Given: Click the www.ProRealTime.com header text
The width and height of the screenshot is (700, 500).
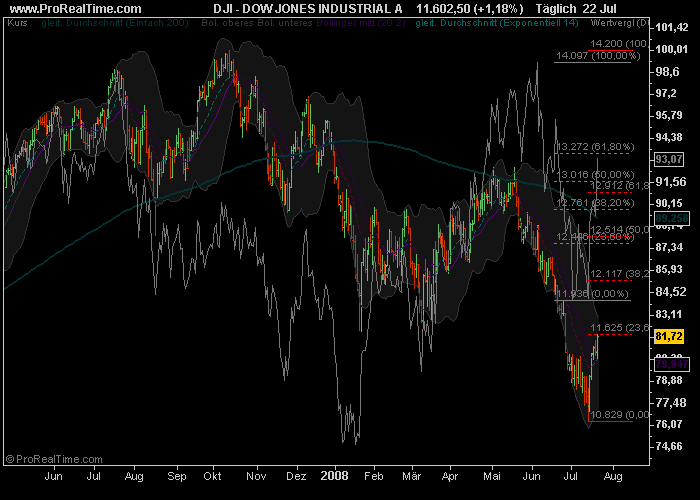Looking at the screenshot, I should 75,8.
